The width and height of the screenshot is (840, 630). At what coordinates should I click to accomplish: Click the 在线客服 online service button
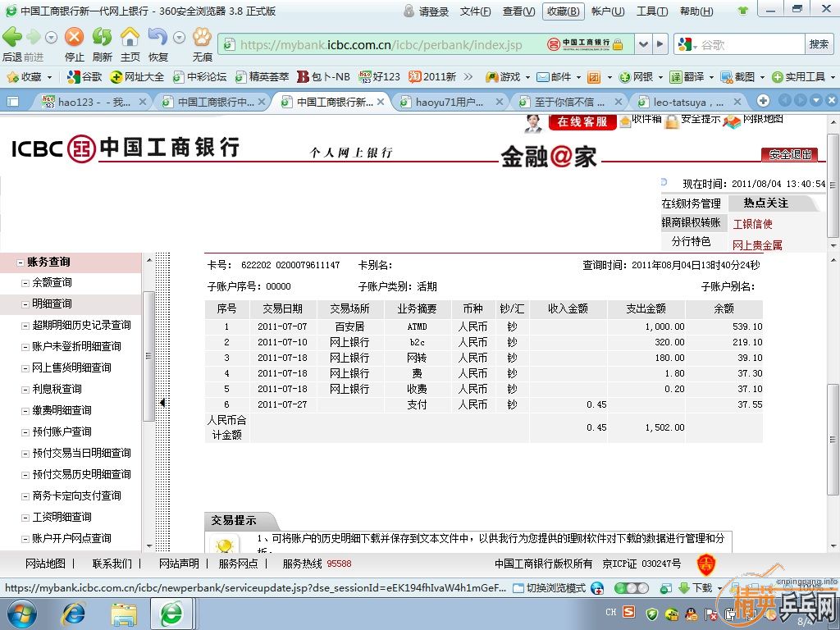pyautogui.click(x=582, y=121)
